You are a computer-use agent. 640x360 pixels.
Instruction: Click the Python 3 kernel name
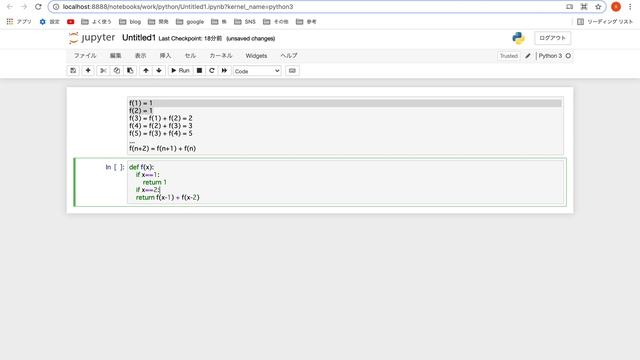(550, 56)
